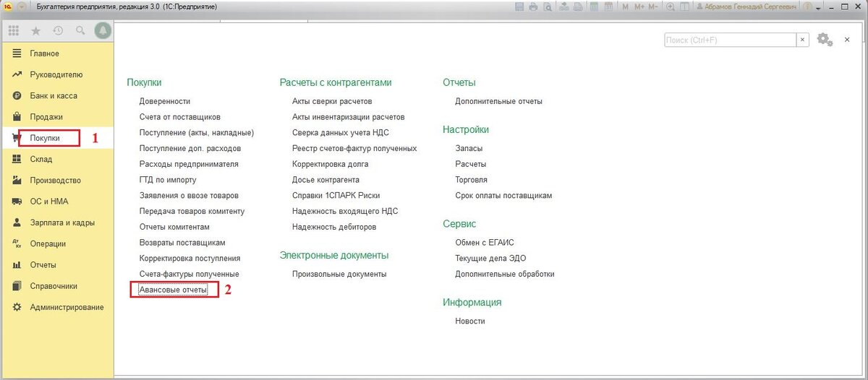
Task: Open Авансовые отчеты
Action: (173, 290)
